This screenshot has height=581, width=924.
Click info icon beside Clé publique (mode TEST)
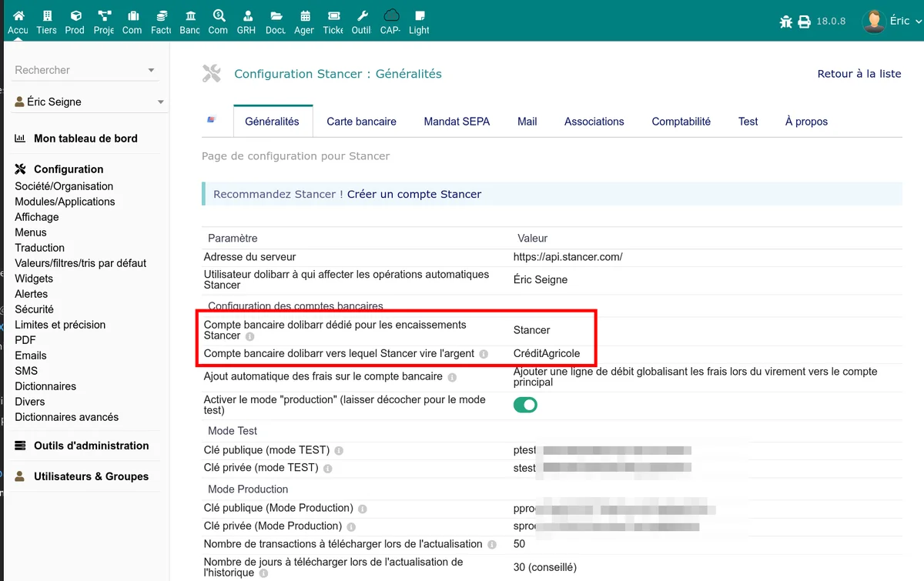click(339, 450)
